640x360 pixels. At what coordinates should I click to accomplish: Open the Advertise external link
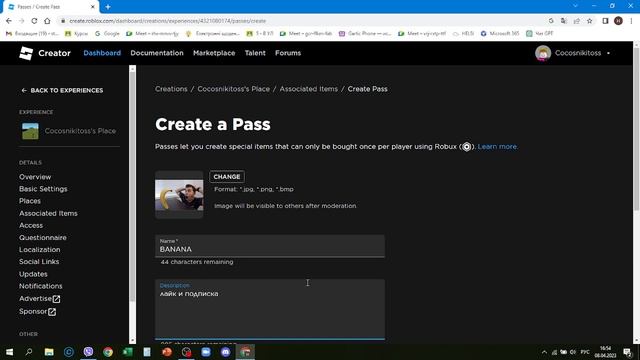click(40, 299)
